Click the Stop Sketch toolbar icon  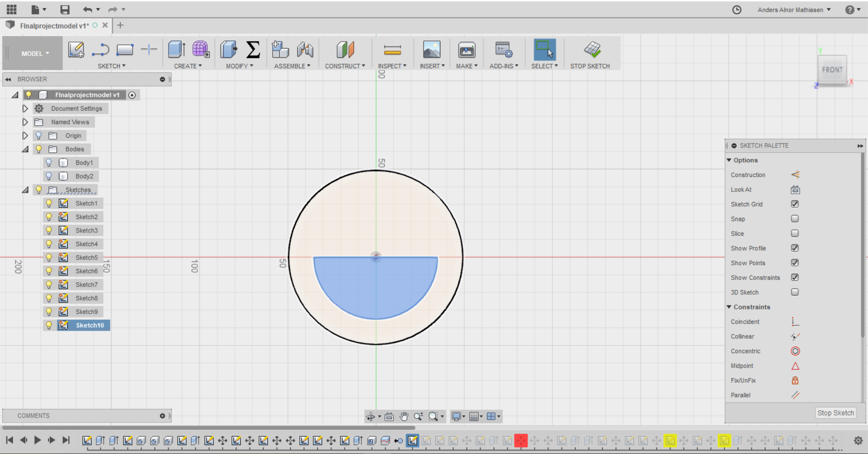[x=592, y=50]
